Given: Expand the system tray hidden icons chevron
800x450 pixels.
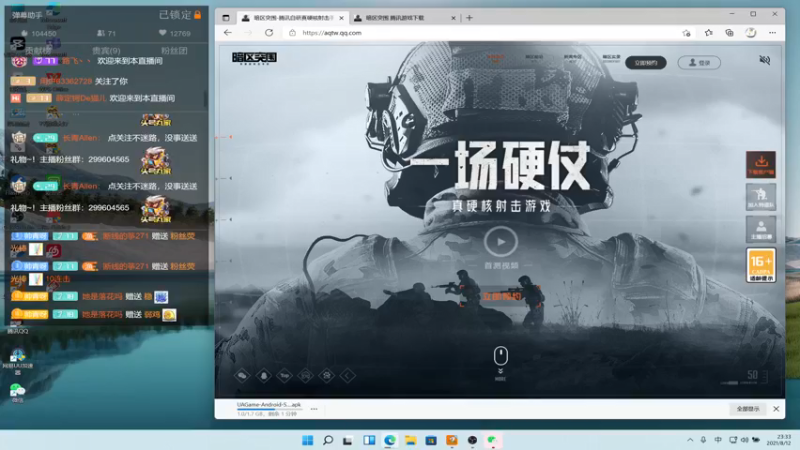Looking at the screenshot, I should [x=690, y=440].
